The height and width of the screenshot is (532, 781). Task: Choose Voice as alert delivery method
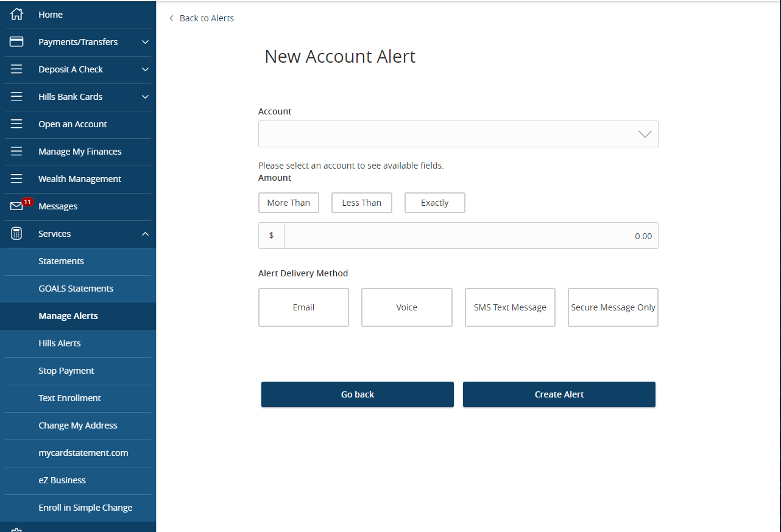pyautogui.click(x=407, y=307)
